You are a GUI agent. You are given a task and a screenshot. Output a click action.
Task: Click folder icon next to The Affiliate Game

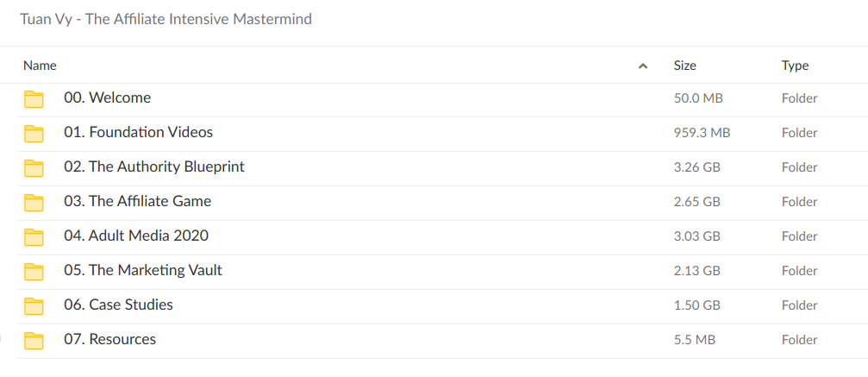point(34,203)
